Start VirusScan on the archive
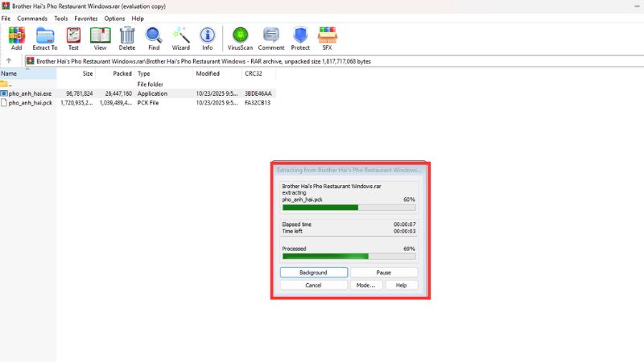 [x=240, y=37]
